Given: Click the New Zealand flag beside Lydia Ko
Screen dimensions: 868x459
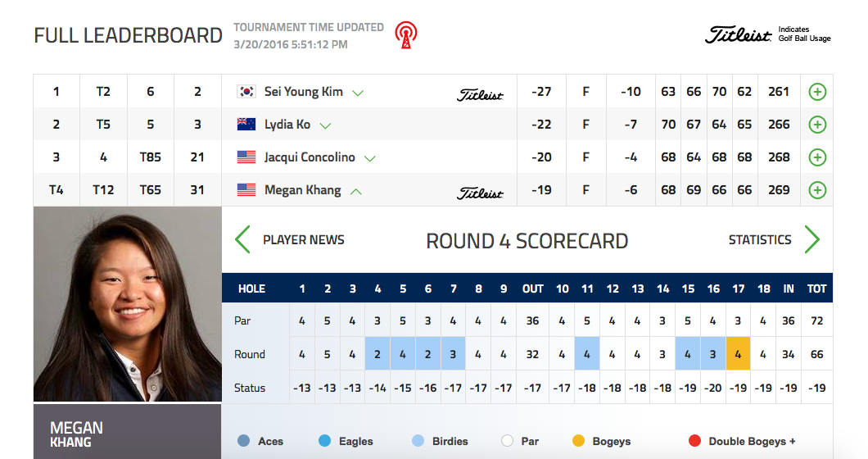Looking at the screenshot, I should point(246,124).
